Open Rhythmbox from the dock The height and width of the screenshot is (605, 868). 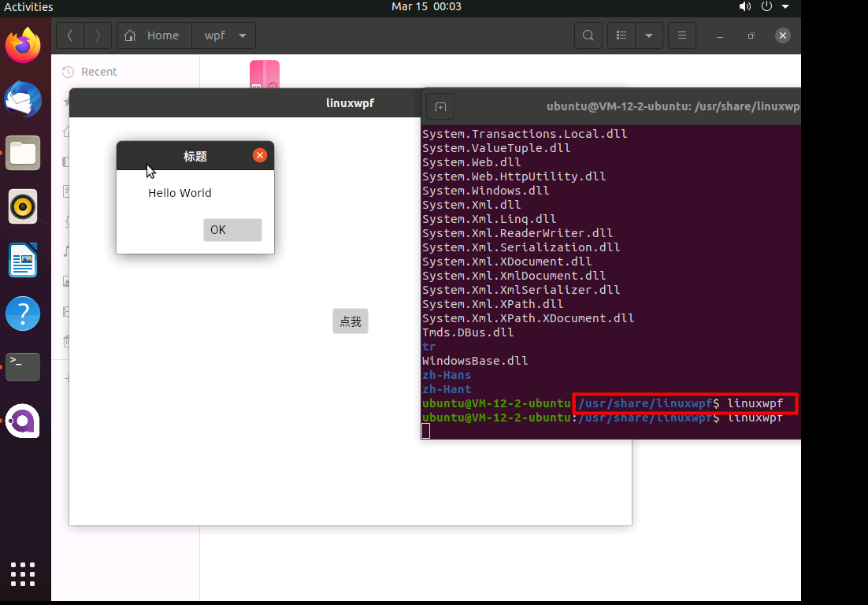coord(23,207)
